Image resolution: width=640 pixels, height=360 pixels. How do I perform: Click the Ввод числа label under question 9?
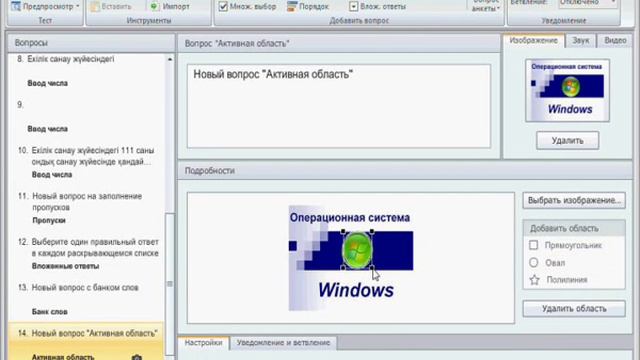[47, 129]
